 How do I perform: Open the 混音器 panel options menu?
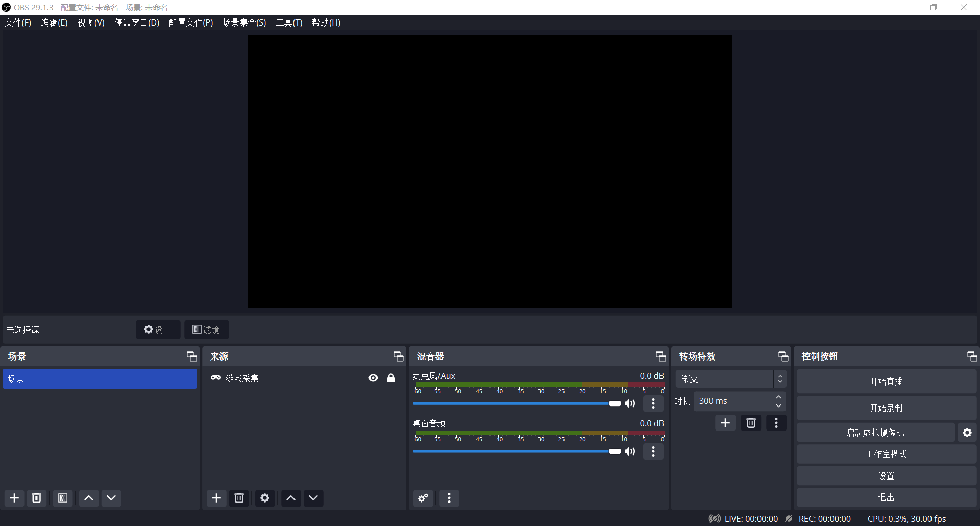(x=449, y=498)
